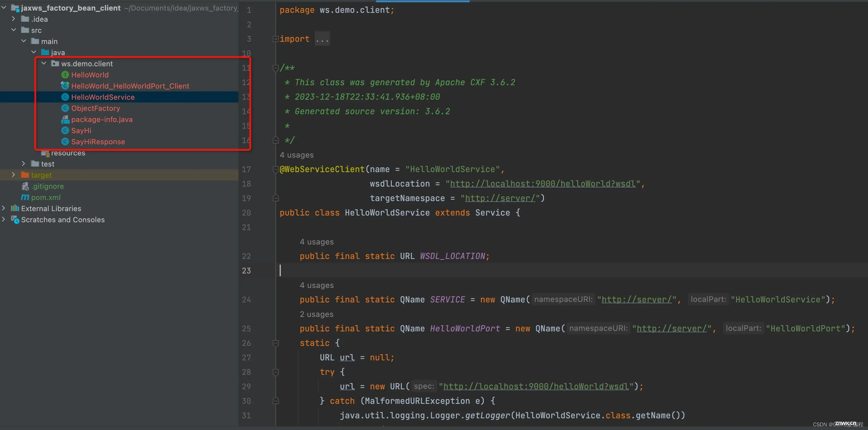The image size is (868, 430).
Task: Click '4 usages' hint above @WebServiceClient
Action: 296,155
